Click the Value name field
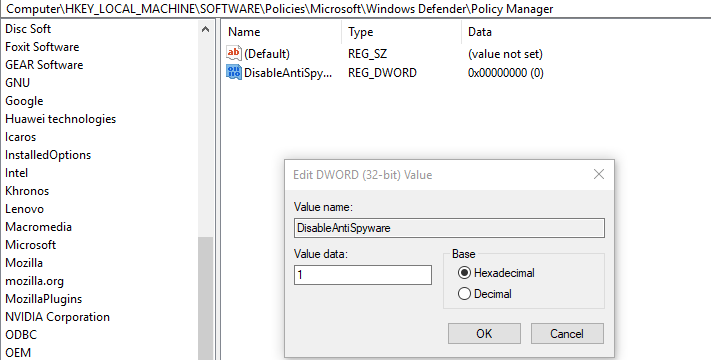This screenshot has width=711, height=360. (449, 228)
